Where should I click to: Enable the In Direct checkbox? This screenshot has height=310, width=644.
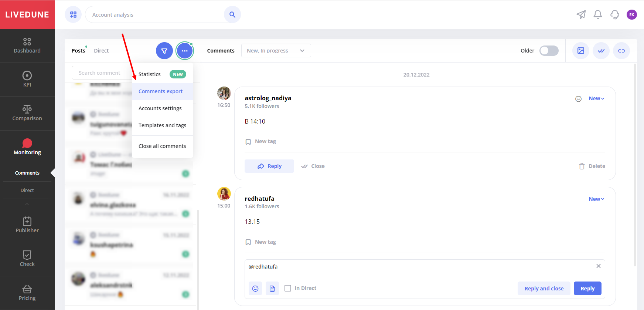[288, 288]
